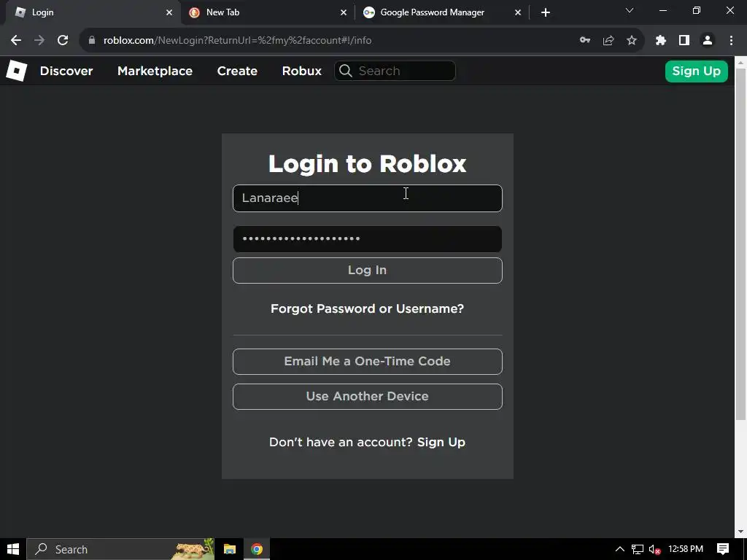Close the Login tab
The image size is (747, 560).
point(169,12)
